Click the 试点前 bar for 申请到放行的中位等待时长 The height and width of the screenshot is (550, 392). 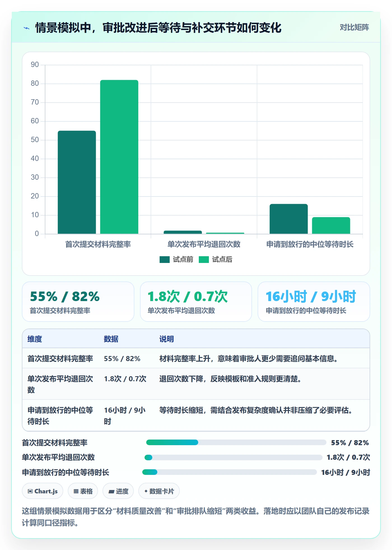pyautogui.click(x=289, y=219)
